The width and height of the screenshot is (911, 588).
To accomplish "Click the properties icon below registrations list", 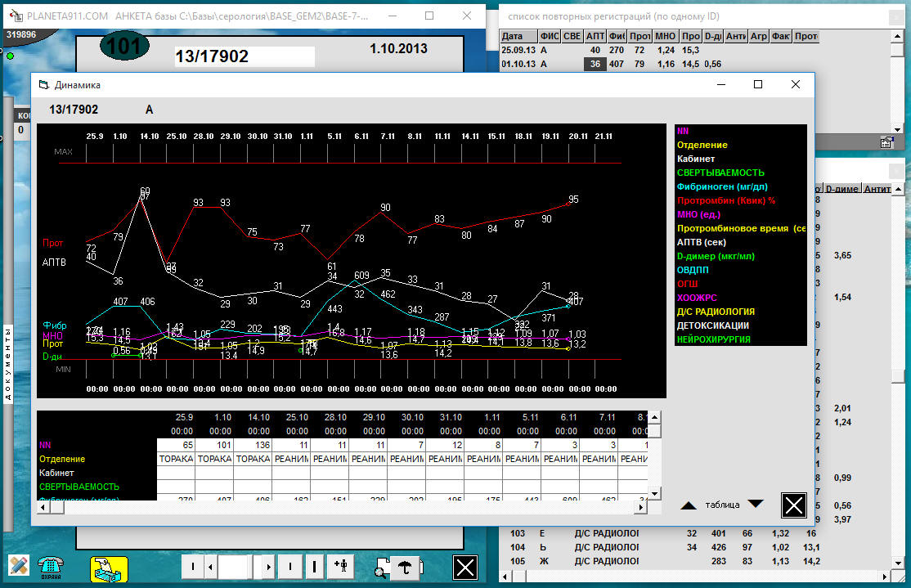I will tap(886, 142).
